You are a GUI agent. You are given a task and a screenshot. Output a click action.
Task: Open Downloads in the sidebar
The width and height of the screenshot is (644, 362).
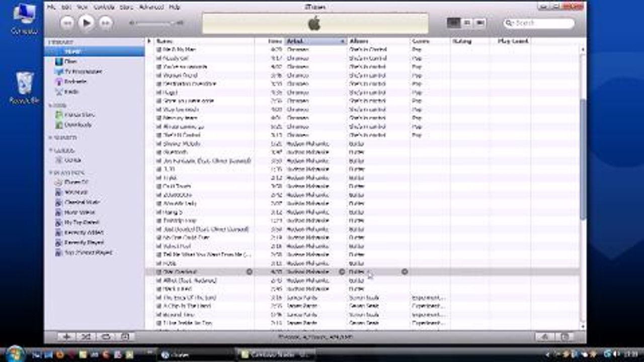click(x=78, y=125)
